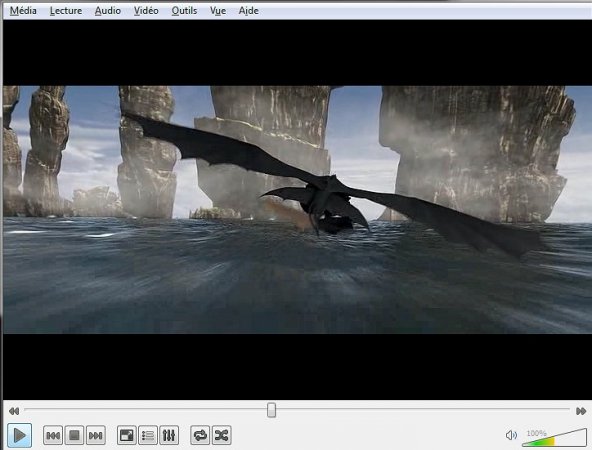Viewport: 592px width, 450px height.
Task: Open the Aide menu
Action: pos(248,11)
